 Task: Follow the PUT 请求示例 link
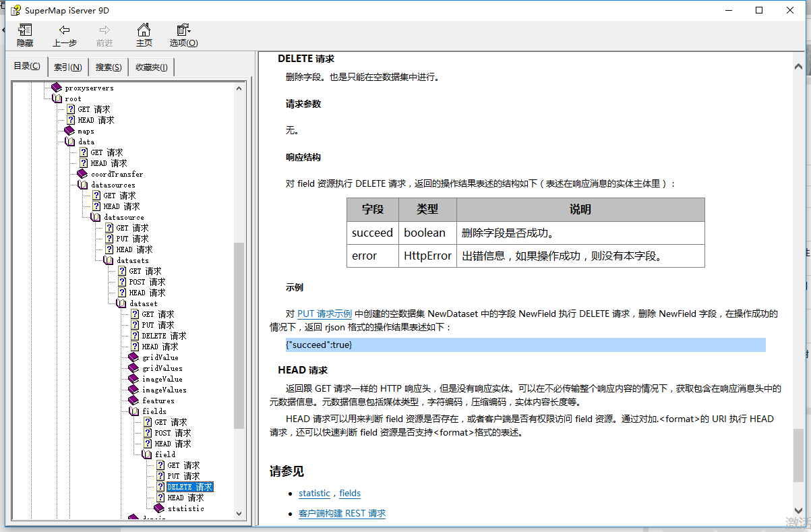coord(325,314)
